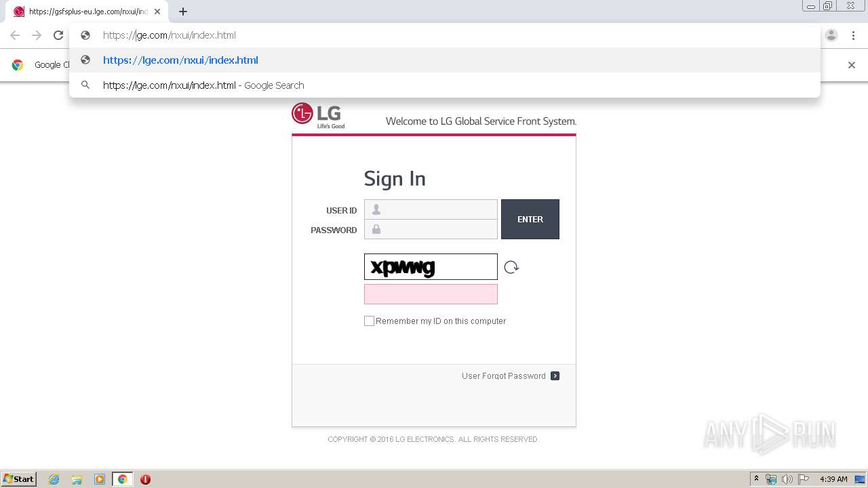Click the xpwwg captcha image
This screenshot has height=488, width=868.
pyautogui.click(x=431, y=267)
